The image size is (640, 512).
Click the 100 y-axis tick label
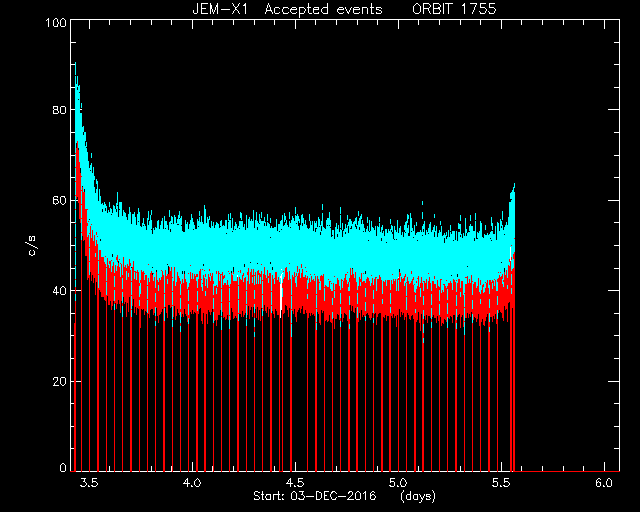tap(56, 22)
